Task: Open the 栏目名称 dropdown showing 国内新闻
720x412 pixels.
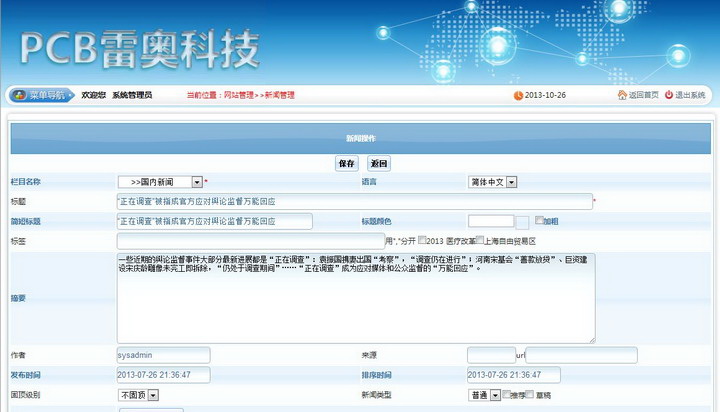Action: click(160, 182)
